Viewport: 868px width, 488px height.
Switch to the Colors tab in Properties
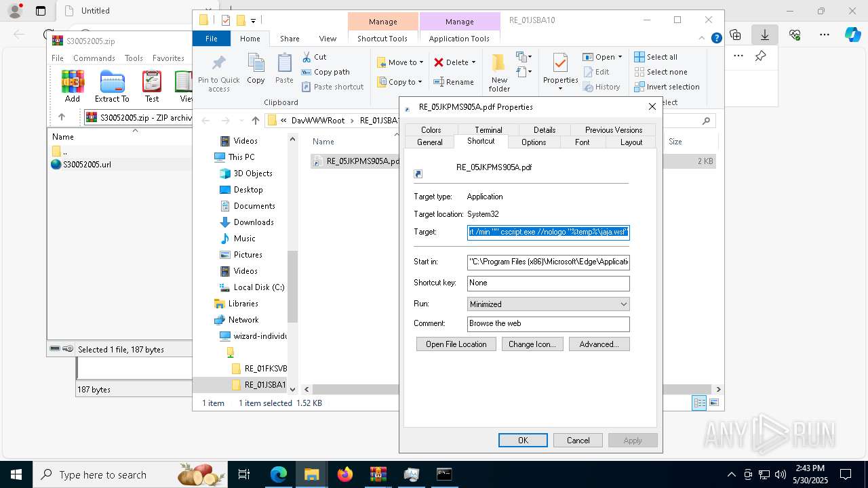431,130
